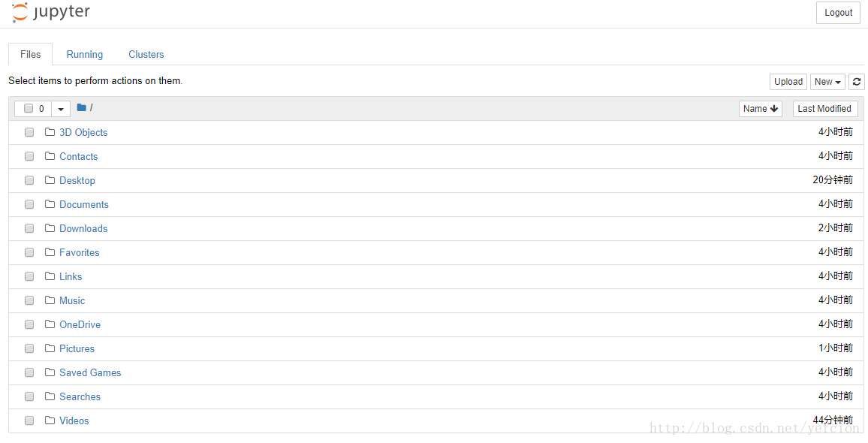
Task: Check the box next to Pictures
Action: (x=29, y=348)
